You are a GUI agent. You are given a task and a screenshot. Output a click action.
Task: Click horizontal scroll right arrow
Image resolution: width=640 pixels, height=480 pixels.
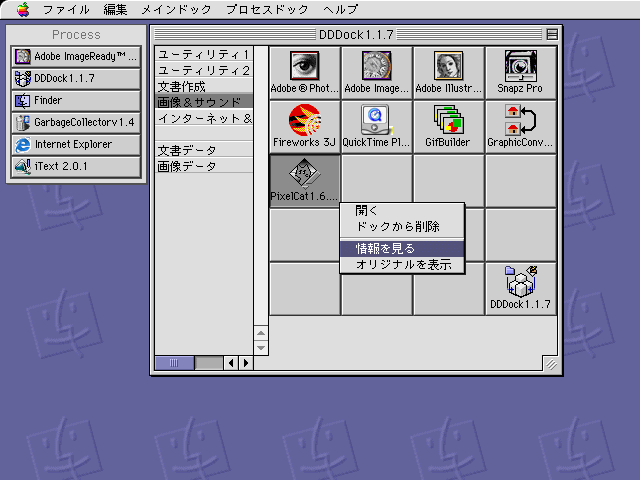[x=246, y=363]
